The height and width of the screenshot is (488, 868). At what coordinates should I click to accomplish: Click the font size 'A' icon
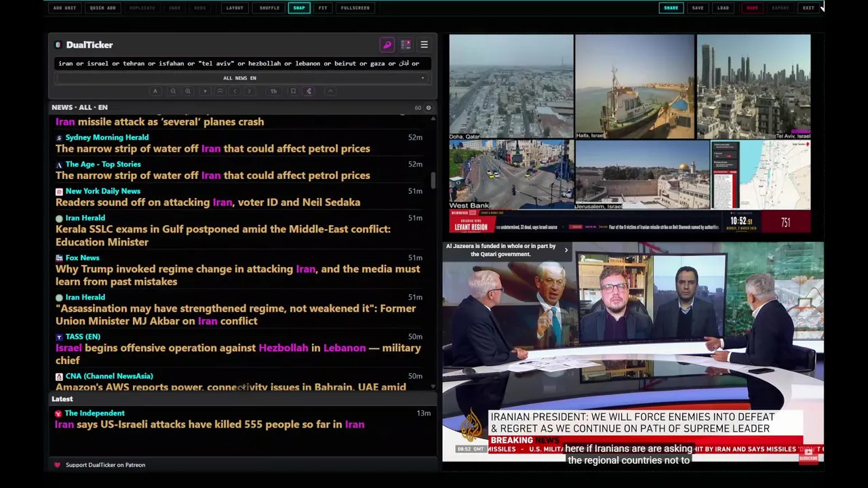pyautogui.click(x=155, y=91)
